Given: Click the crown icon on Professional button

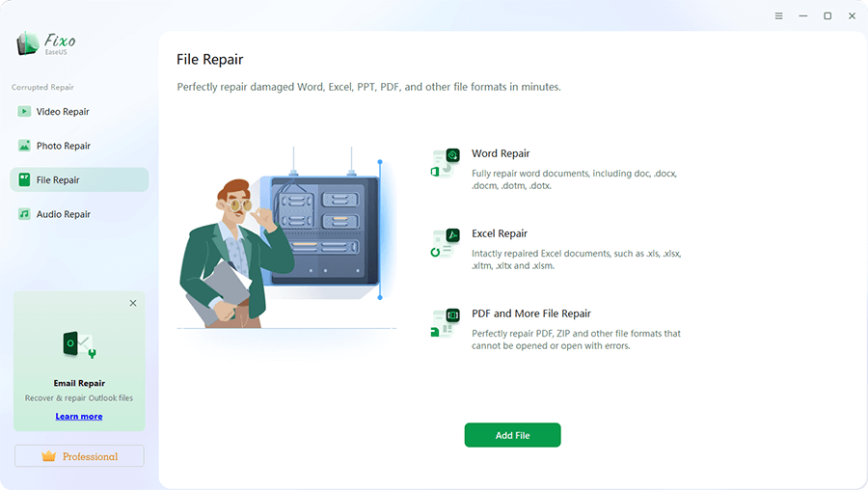Looking at the screenshot, I should [49, 456].
